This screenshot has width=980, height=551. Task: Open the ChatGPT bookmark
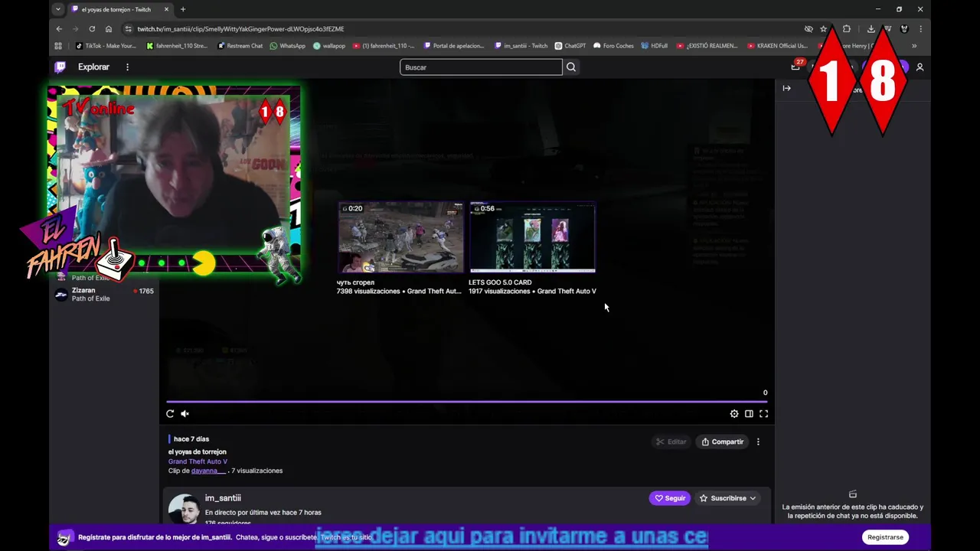(x=570, y=46)
